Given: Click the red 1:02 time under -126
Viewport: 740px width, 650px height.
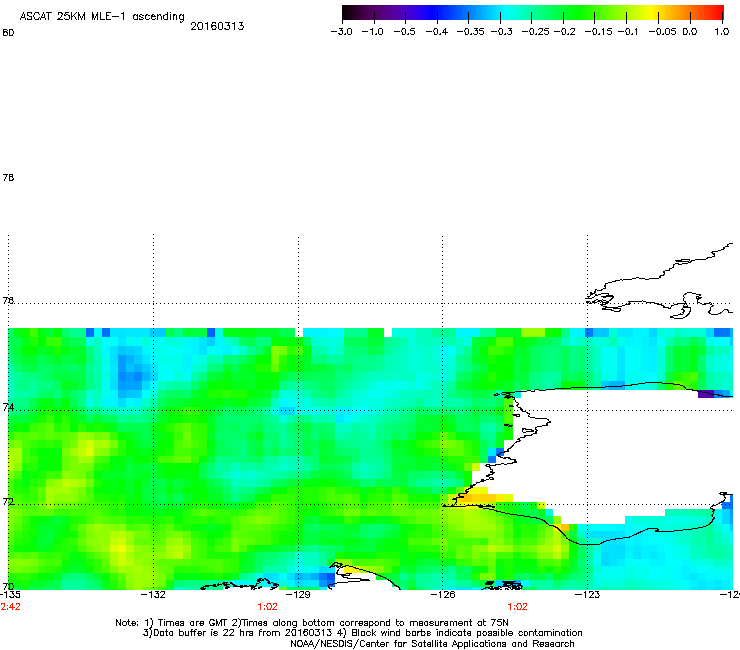Looking at the screenshot, I should [x=517, y=607].
